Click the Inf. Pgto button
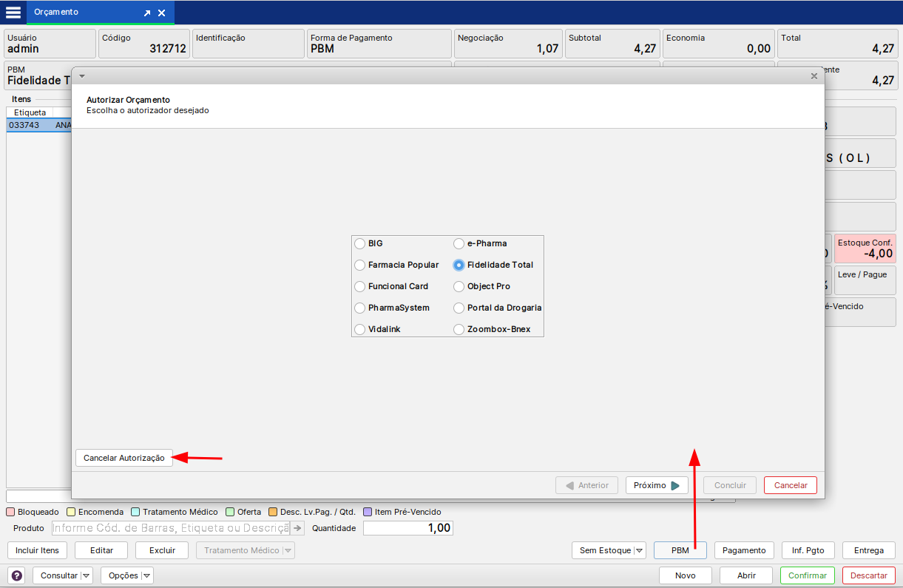903x588 pixels. tap(808, 550)
